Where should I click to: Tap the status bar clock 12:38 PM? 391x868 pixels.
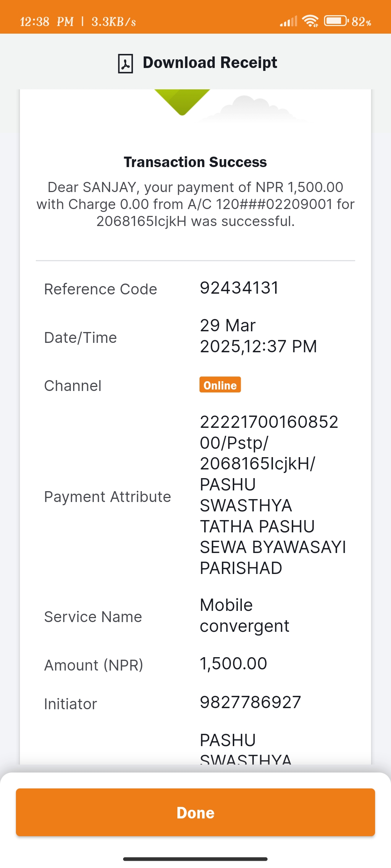pyautogui.click(x=47, y=22)
